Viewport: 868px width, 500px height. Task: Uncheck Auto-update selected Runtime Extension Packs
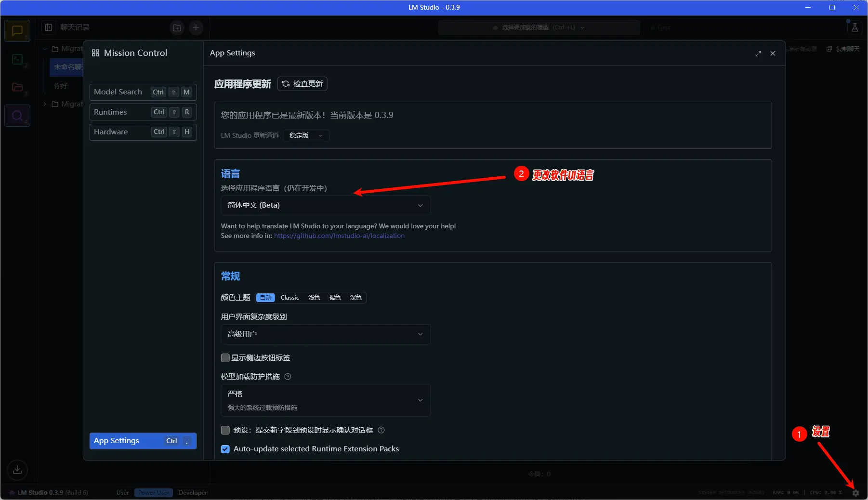[225, 449]
